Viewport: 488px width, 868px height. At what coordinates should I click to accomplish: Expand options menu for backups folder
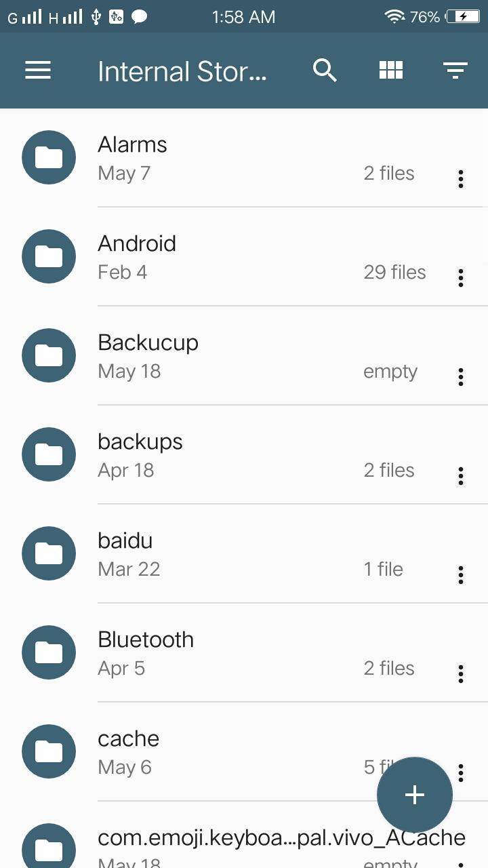[461, 476]
